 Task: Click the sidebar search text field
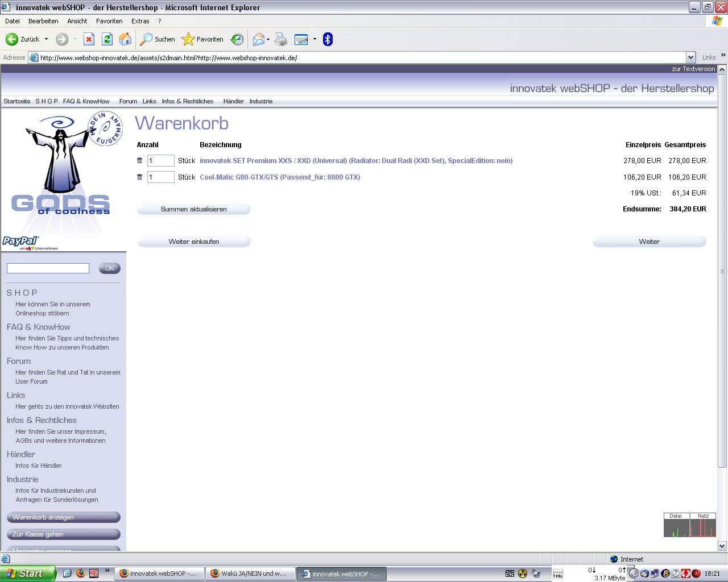point(48,268)
